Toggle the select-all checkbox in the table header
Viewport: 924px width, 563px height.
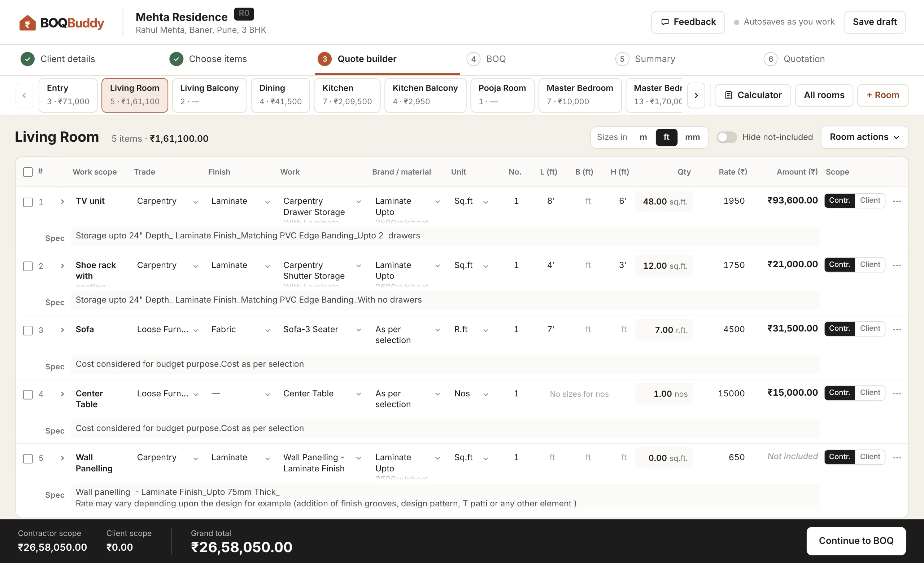click(x=28, y=172)
